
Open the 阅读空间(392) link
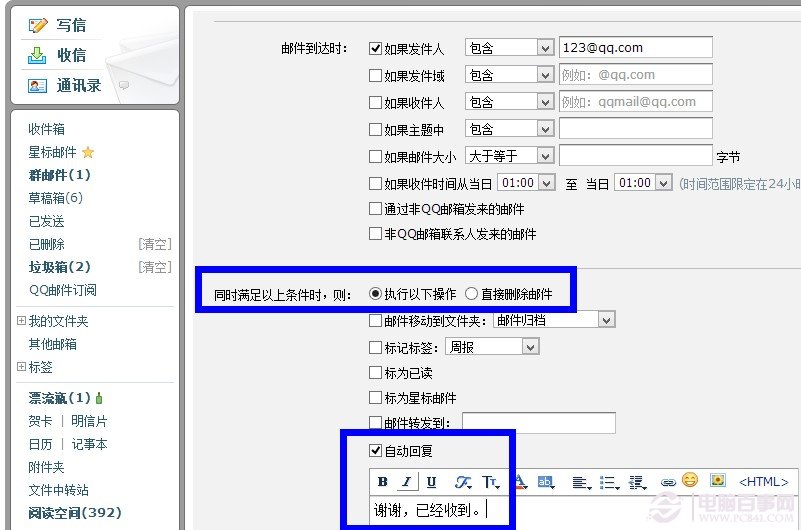(x=75, y=513)
